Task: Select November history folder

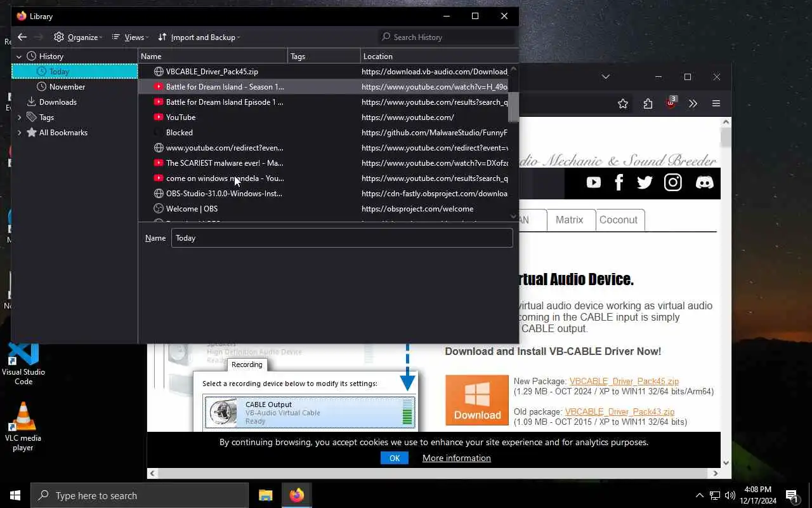Action: [x=75, y=86]
